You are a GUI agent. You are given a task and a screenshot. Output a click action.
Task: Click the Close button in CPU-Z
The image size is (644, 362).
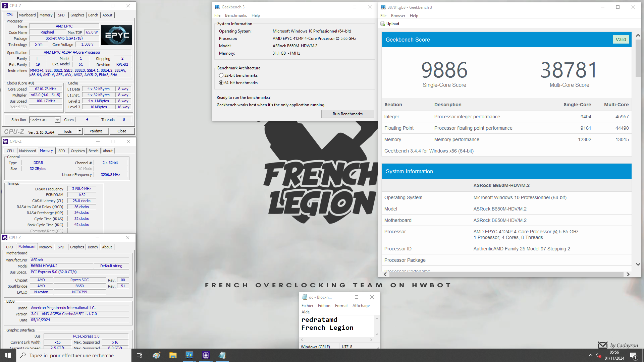pyautogui.click(x=122, y=131)
